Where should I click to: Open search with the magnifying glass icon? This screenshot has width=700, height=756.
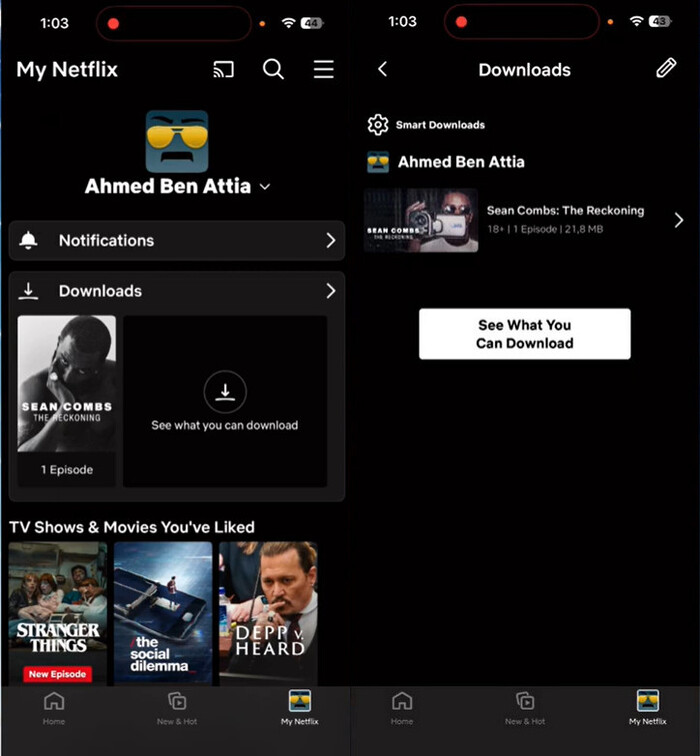(273, 69)
